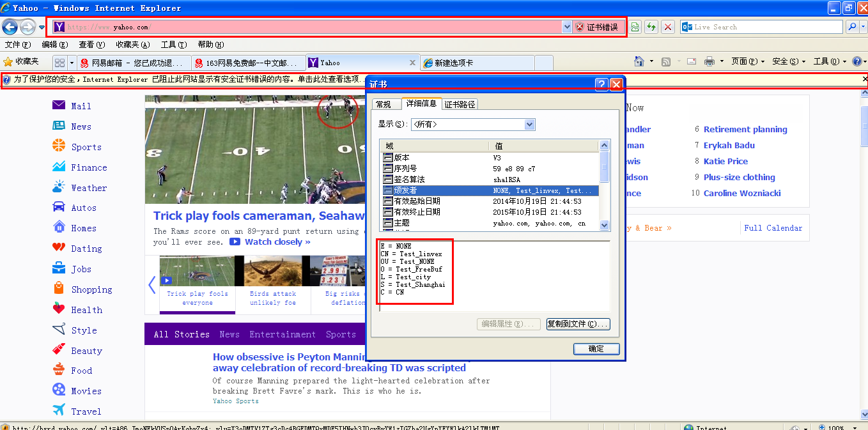Open the 编辑 menu
The height and width of the screenshot is (430, 868).
[x=55, y=45]
